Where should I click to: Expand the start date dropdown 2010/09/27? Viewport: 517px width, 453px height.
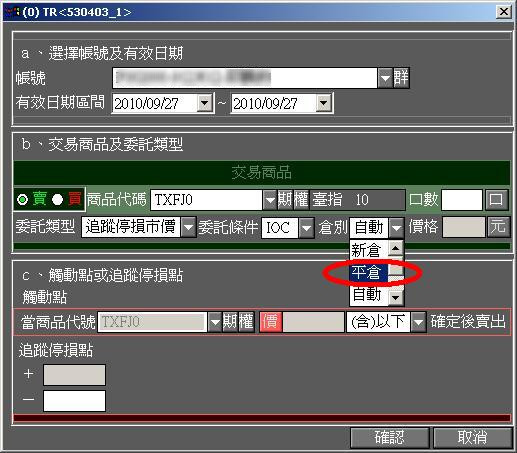coord(204,103)
